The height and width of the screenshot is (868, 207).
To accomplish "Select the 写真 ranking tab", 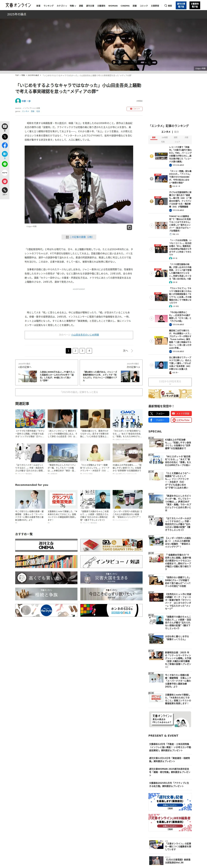I will tap(163, 142).
